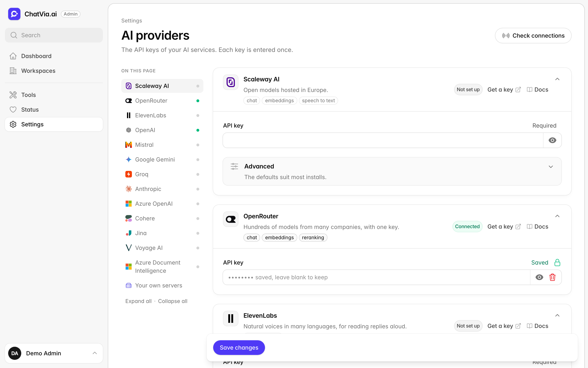The height and width of the screenshot is (368, 588).
Task: Delete the OpenRouter saved key
Action: click(552, 277)
